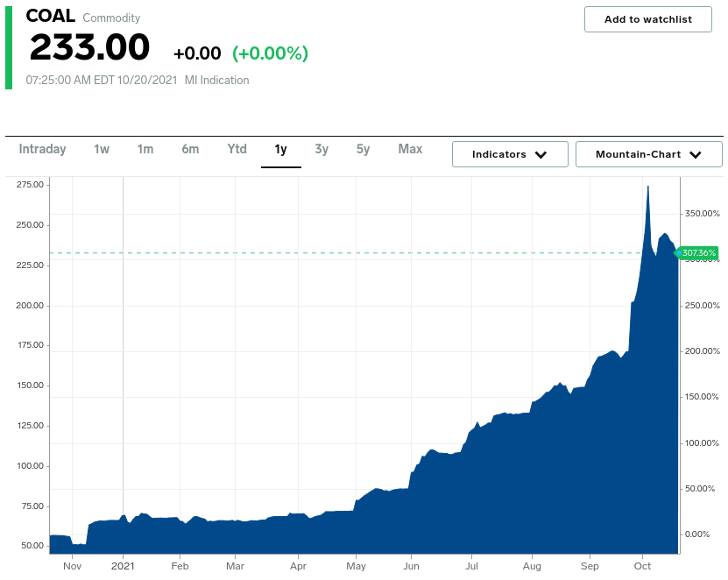Show the 3y chart range

(x=322, y=149)
